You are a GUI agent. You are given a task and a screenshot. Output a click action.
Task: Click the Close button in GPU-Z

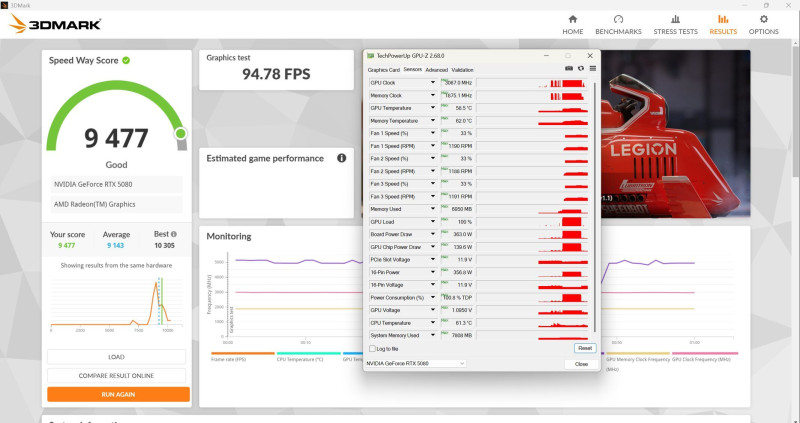581,364
